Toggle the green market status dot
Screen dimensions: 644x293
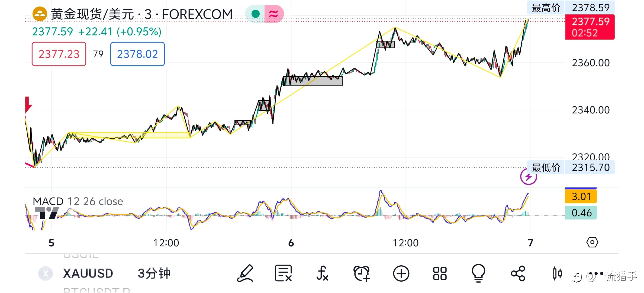pyautogui.click(x=255, y=14)
